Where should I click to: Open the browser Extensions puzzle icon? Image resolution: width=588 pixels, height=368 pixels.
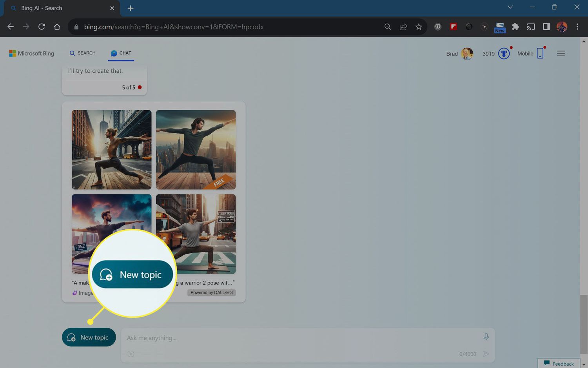click(x=515, y=27)
